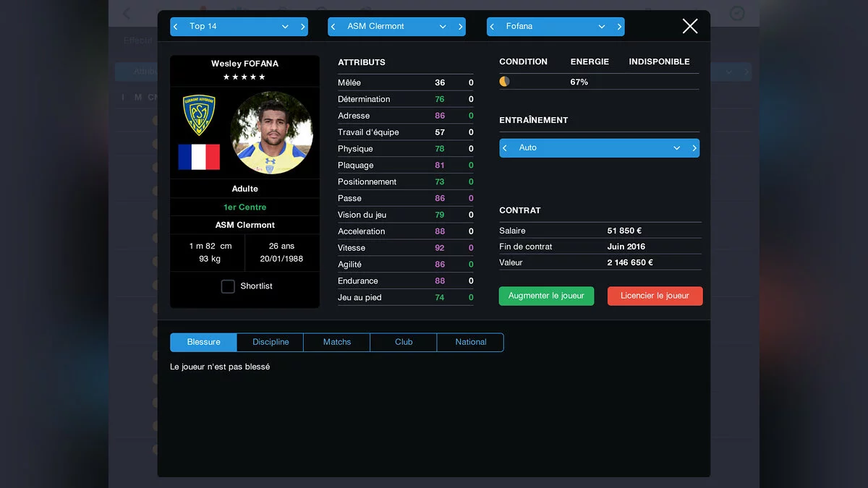Open the Club tab

click(x=404, y=342)
